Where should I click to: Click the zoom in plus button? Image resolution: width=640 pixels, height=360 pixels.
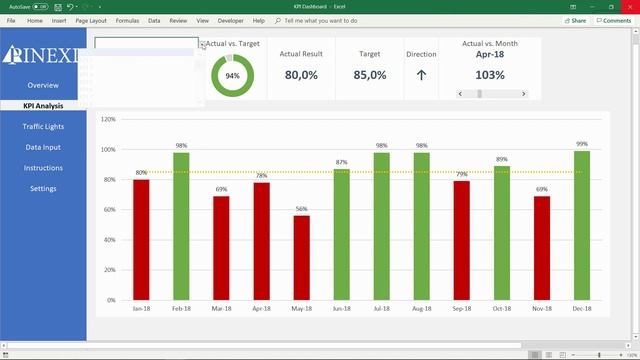pos(621,355)
